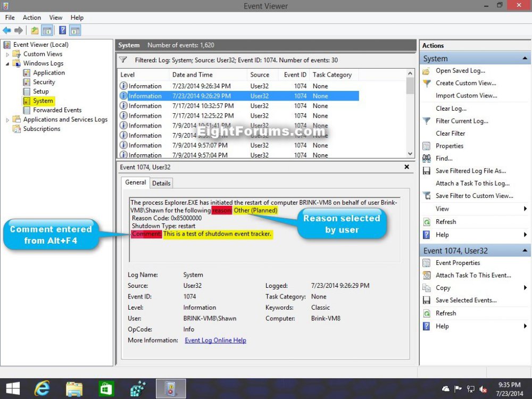
Task: Collapse the System actions section
Action: pos(525,59)
